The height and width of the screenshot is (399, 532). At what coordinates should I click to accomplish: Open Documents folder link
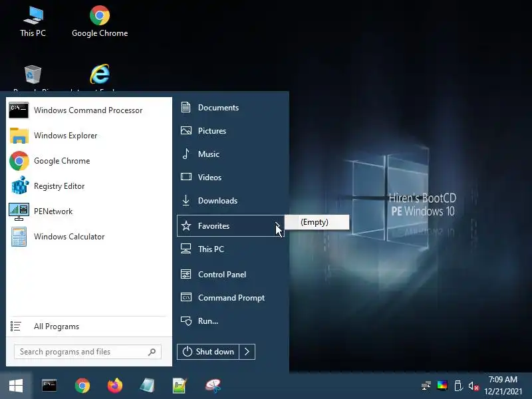coord(231,108)
